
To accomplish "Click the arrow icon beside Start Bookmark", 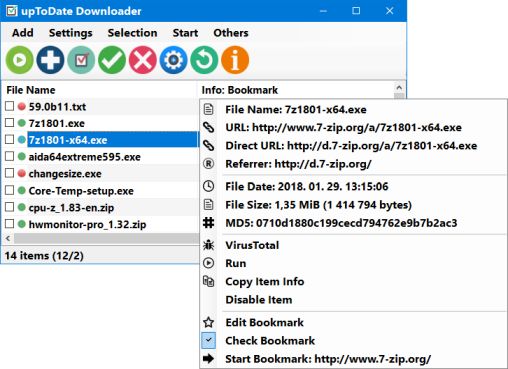I will point(209,359).
